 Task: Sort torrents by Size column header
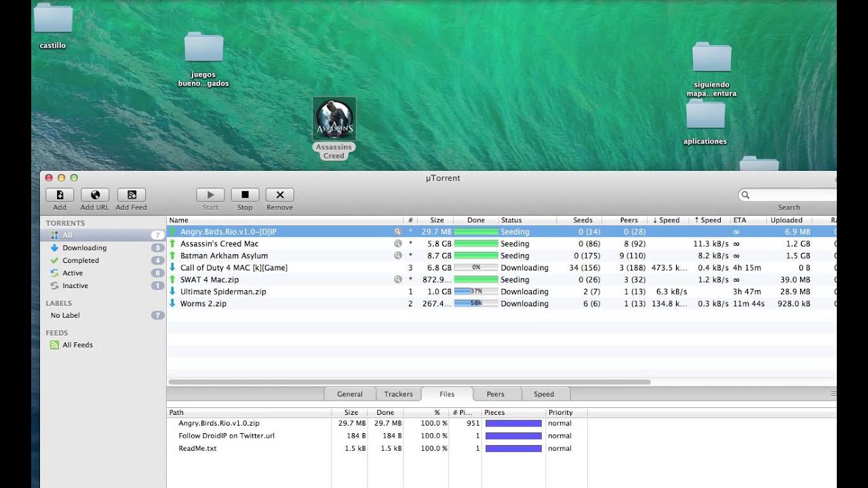coord(435,220)
